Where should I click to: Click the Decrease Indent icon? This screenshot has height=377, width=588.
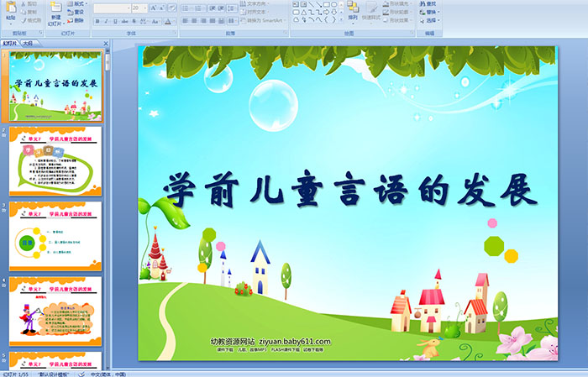[x=213, y=8]
